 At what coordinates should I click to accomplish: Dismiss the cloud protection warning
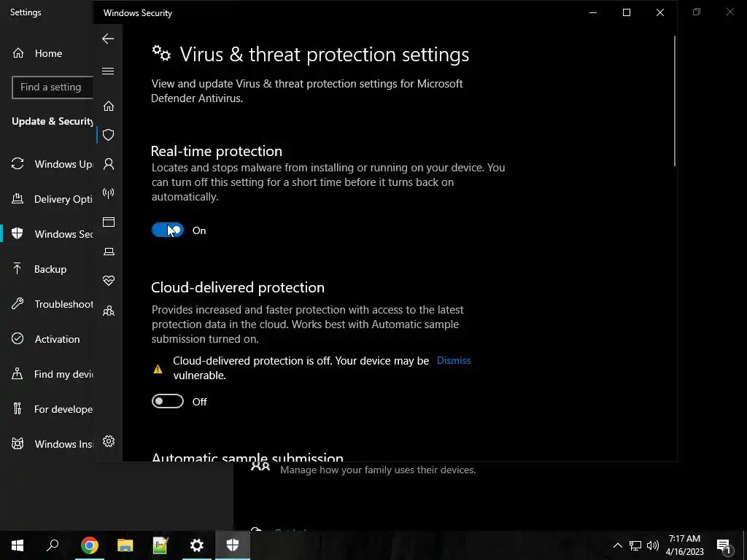tap(453, 360)
